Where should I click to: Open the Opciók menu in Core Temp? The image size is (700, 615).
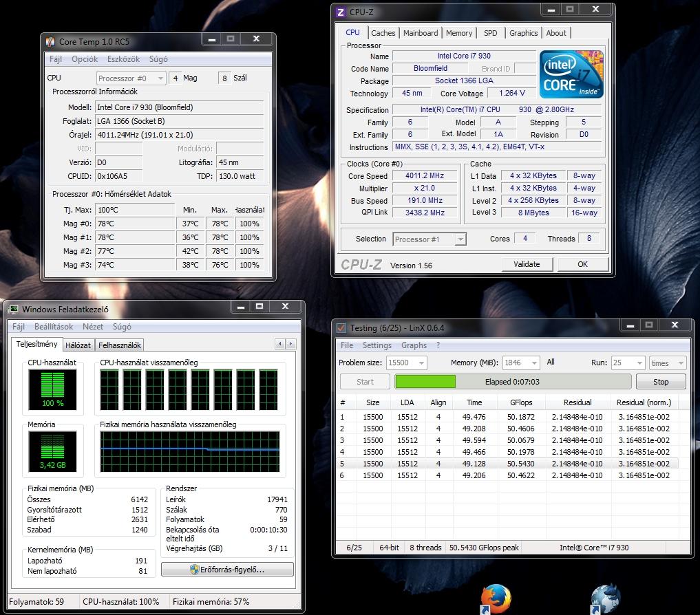(x=85, y=59)
